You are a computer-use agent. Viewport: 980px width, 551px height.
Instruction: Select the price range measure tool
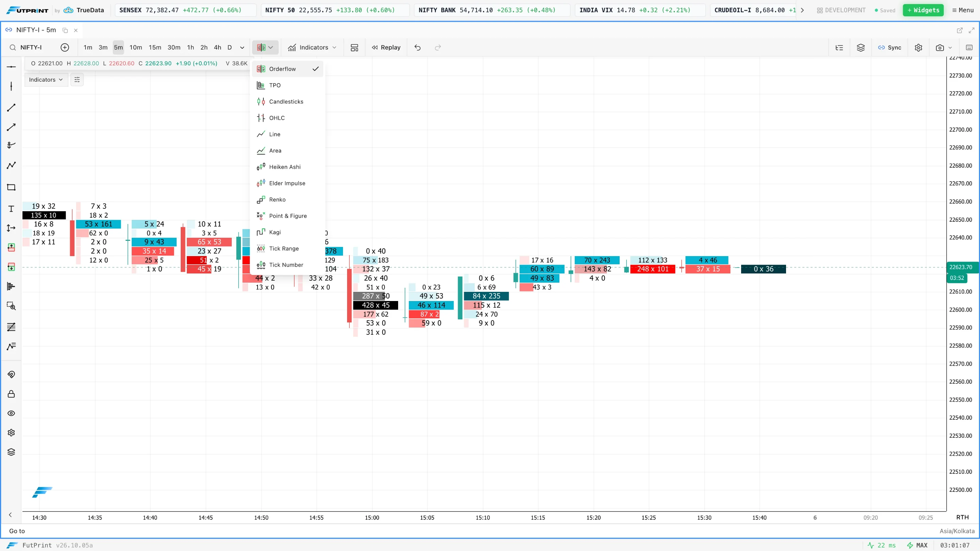pos(11,228)
